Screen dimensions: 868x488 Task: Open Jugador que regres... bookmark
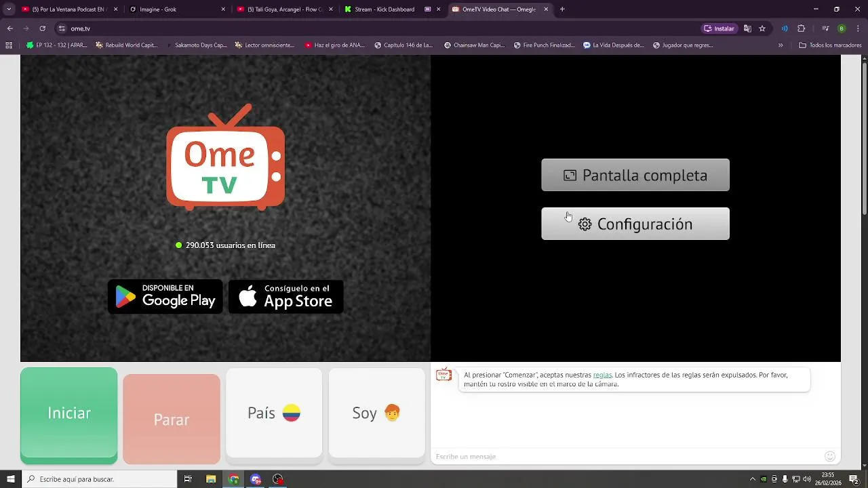point(683,45)
